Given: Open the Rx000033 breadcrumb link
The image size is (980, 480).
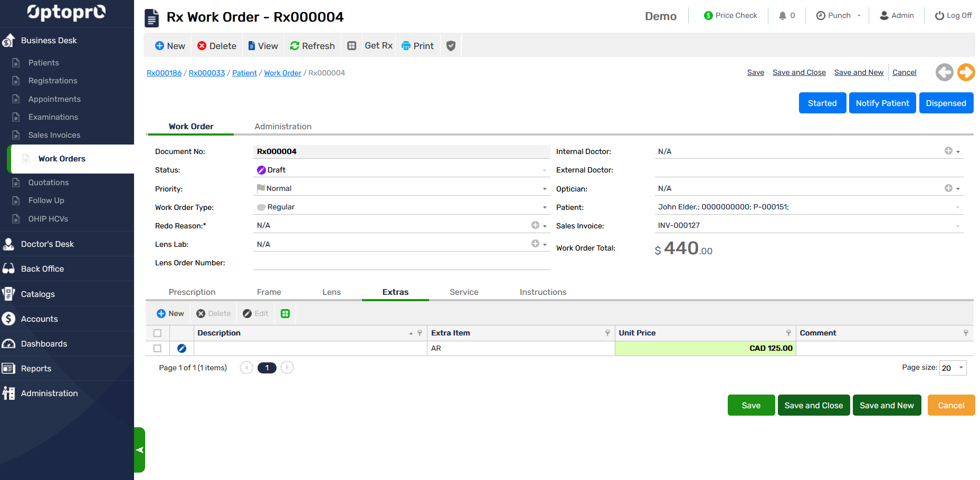Looking at the screenshot, I should 207,73.
